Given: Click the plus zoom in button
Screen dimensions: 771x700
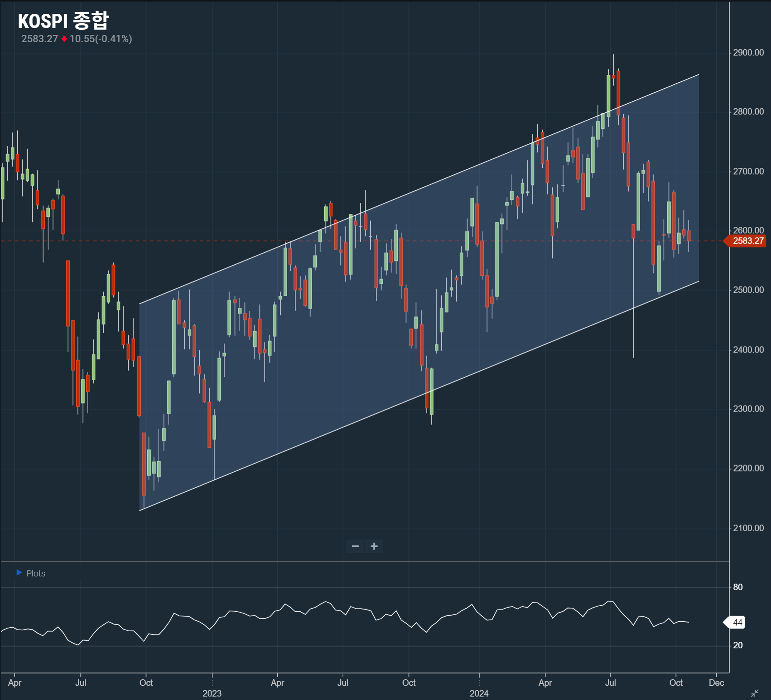Looking at the screenshot, I should [374, 546].
